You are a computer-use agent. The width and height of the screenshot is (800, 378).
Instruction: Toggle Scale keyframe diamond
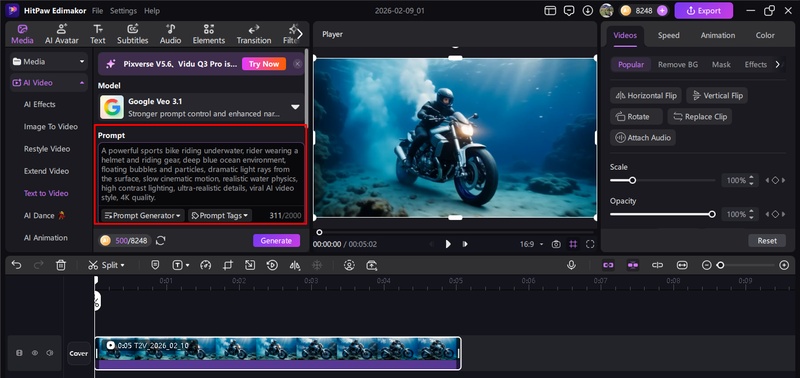click(x=775, y=181)
